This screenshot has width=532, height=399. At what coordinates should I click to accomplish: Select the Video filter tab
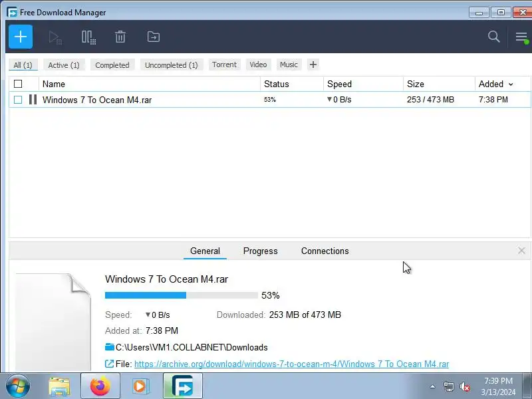point(258,65)
